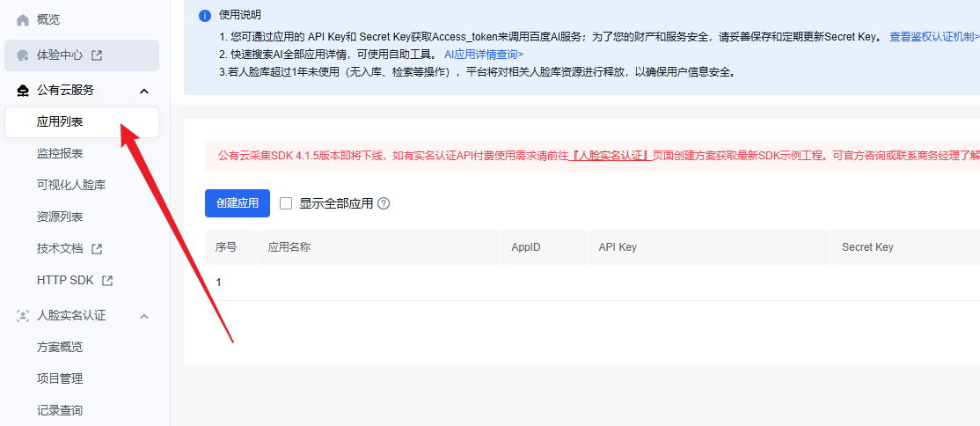The width and height of the screenshot is (980, 426).
Task: Click the external link icon next to 技术文档
Action: (x=96, y=249)
